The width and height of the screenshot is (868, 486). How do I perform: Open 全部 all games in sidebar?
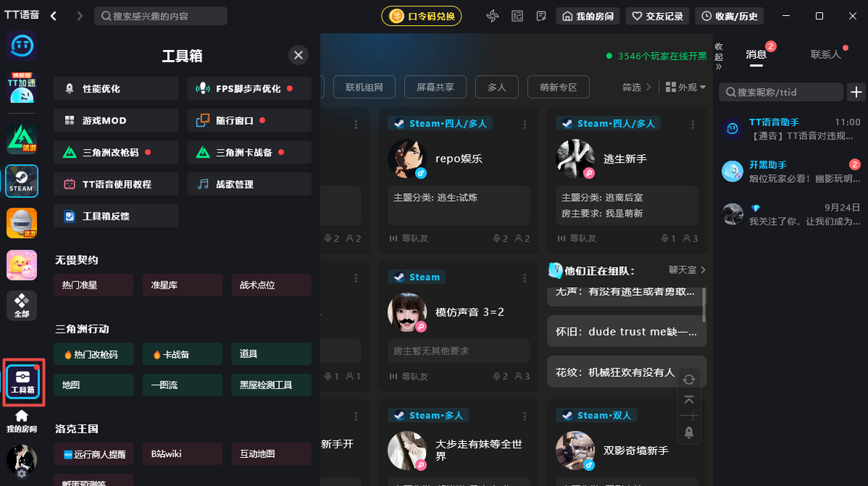point(22,307)
